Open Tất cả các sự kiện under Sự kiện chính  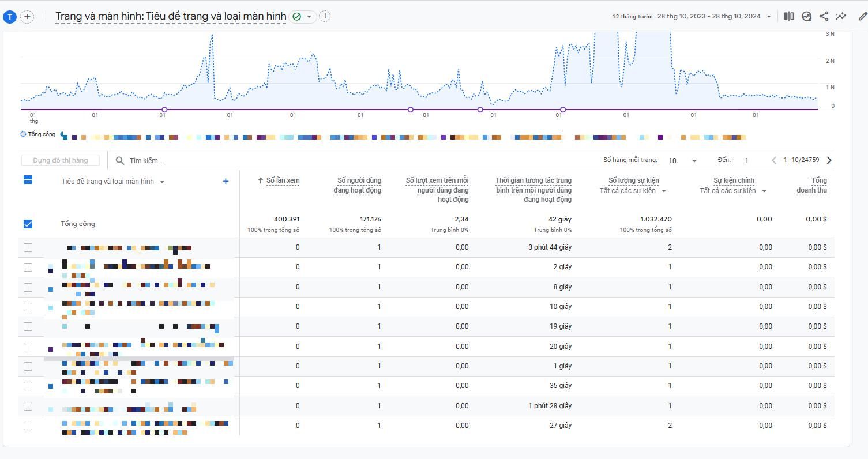click(733, 191)
